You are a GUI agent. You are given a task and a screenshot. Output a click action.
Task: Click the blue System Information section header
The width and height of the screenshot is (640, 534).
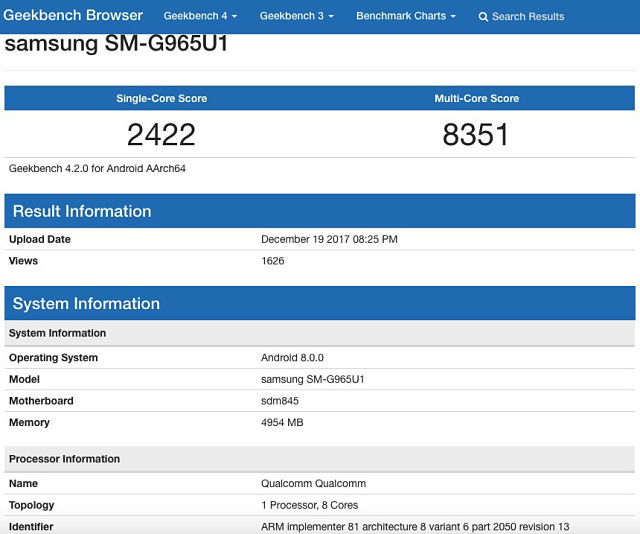tap(320, 303)
